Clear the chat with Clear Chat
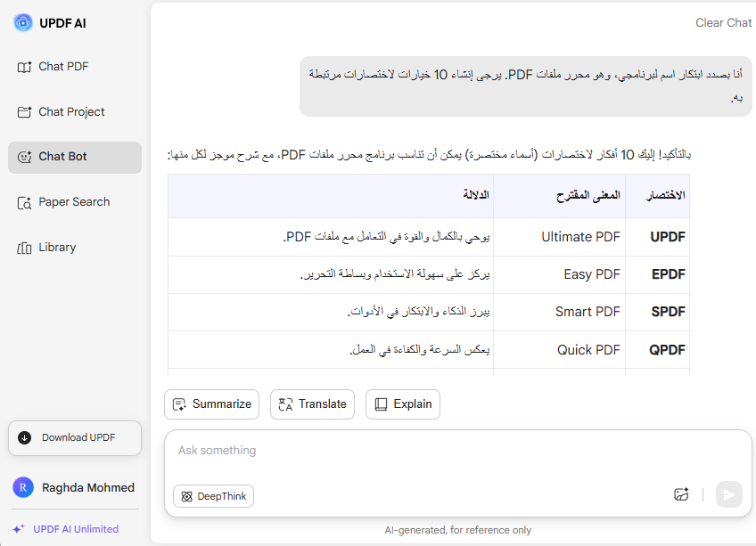The image size is (756, 546). click(x=723, y=22)
